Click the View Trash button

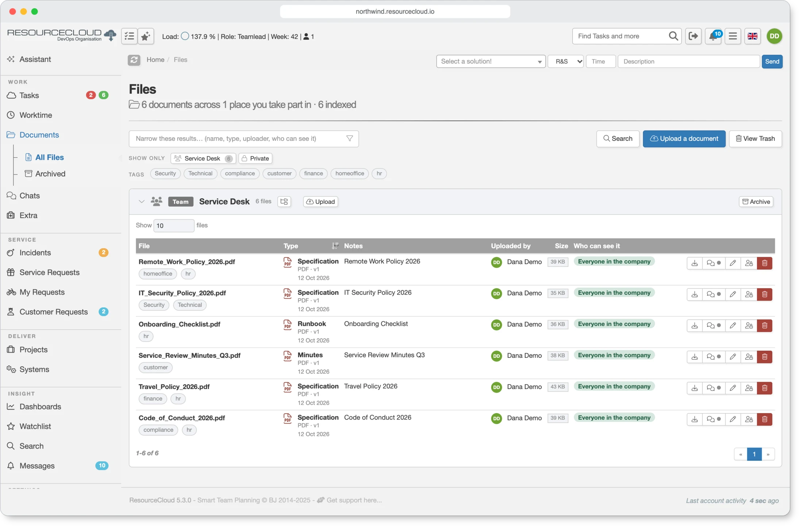tap(755, 139)
